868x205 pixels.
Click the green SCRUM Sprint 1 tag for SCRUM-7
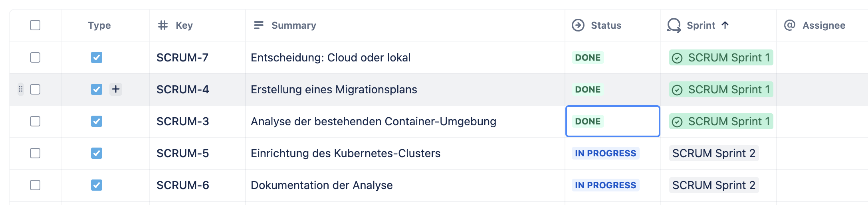coord(721,57)
